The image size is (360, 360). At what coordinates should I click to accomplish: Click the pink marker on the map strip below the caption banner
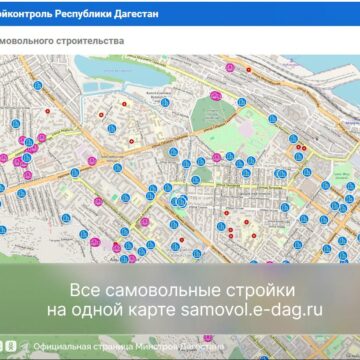coord(208,338)
